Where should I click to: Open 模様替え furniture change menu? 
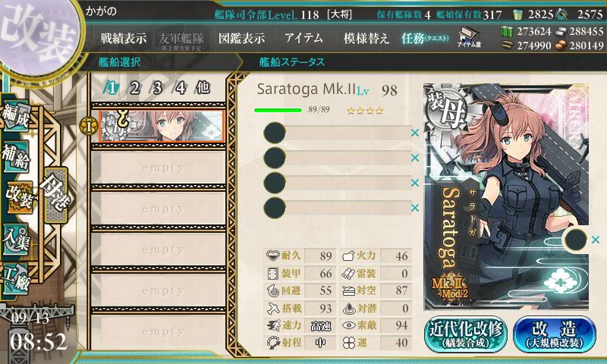point(366,38)
